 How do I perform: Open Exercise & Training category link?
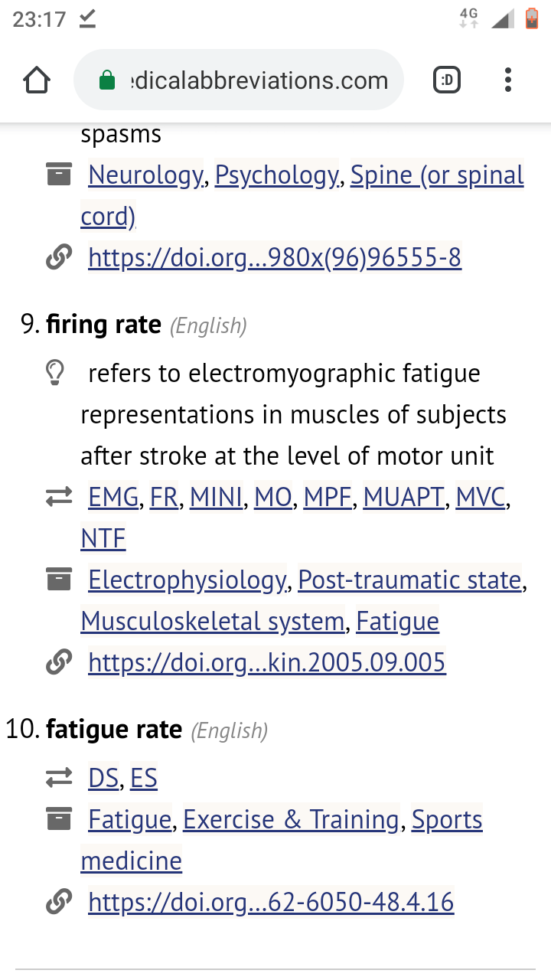pyautogui.click(x=292, y=820)
